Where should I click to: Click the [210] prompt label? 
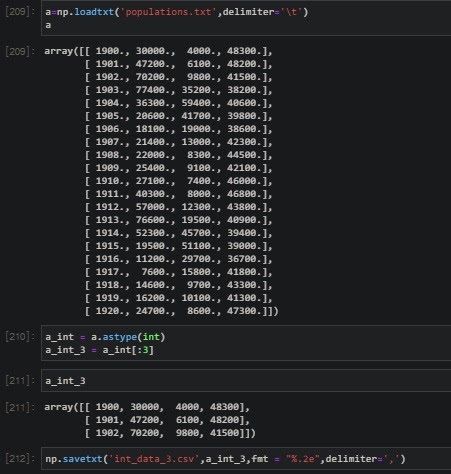click(20, 337)
